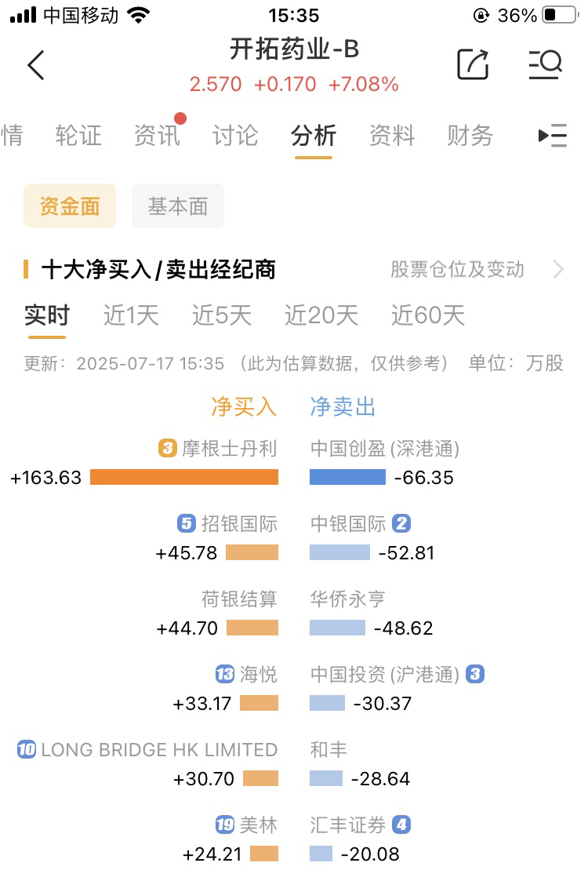Tap the rank 10 badge beside LONG BRIDGE
The height and width of the screenshot is (881, 588).
[27, 749]
